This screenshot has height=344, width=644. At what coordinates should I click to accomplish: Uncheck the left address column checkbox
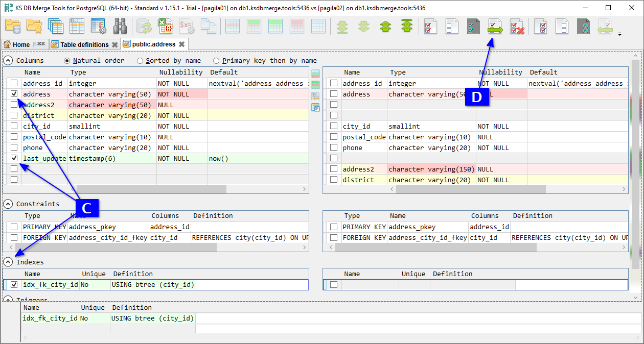[14, 94]
